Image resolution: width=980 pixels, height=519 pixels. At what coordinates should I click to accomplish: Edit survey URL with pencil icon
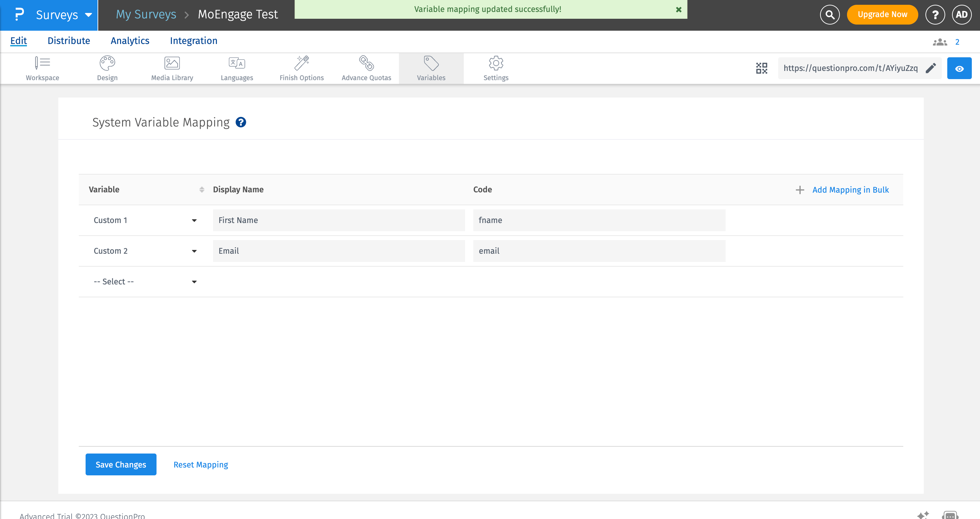(x=931, y=68)
